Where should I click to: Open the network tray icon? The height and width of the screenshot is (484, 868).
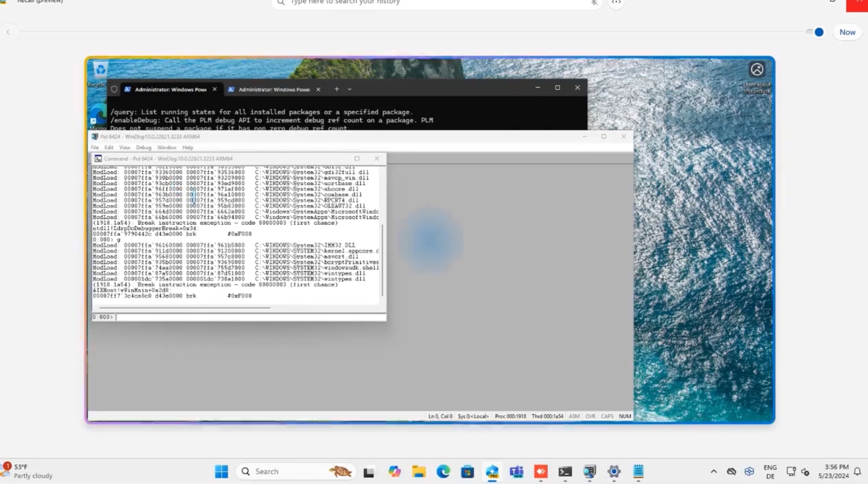pos(791,472)
